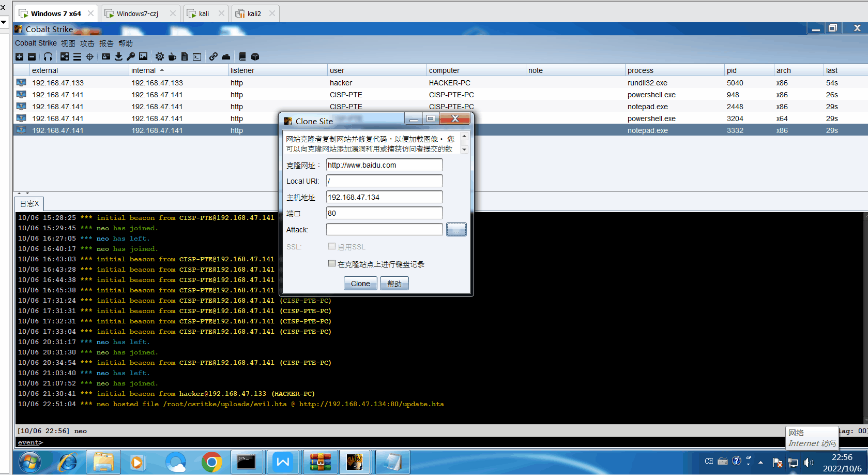The image size is (868, 475).
Task: Click the disconnect minus toolbar icon
Action: pyautogui.click(x=32, y=57)
